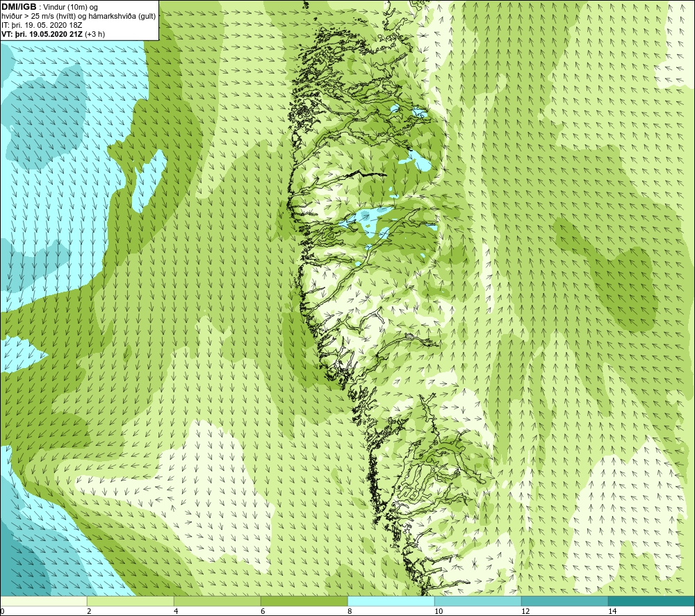Click the "DMI/IGB" title text
The height and width of the screenshot is (616, 695).
(x=19, y=7)
